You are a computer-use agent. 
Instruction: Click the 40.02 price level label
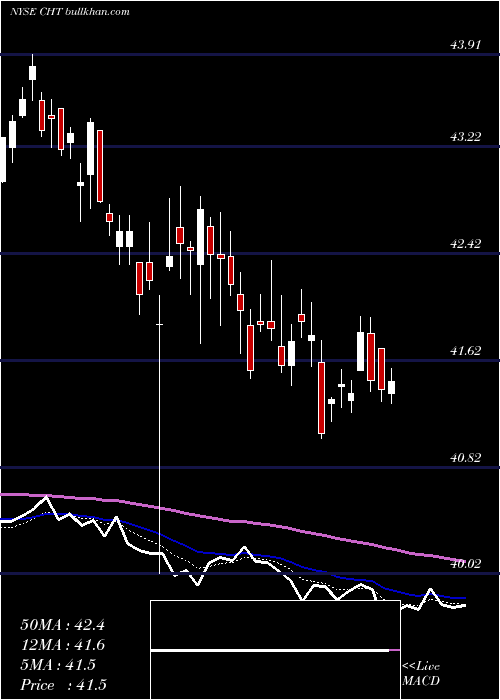pos(465,564)
